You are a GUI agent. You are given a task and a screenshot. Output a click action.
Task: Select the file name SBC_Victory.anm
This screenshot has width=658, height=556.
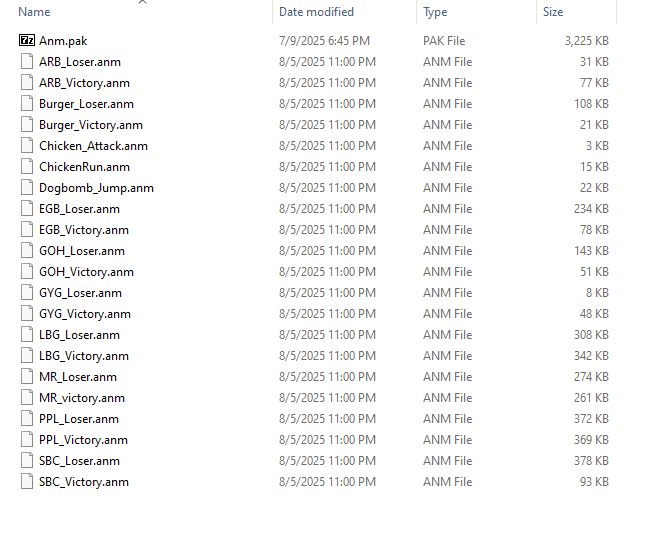84,481
